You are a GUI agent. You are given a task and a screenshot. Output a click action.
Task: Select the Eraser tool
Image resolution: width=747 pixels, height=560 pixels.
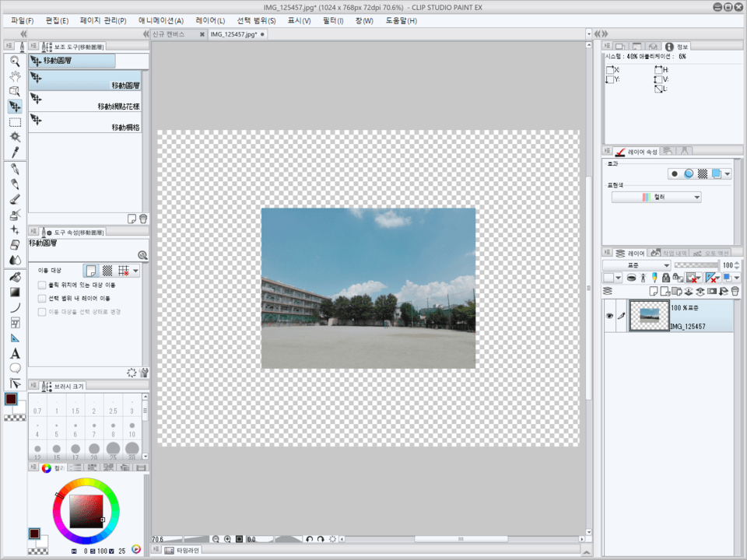15,244
